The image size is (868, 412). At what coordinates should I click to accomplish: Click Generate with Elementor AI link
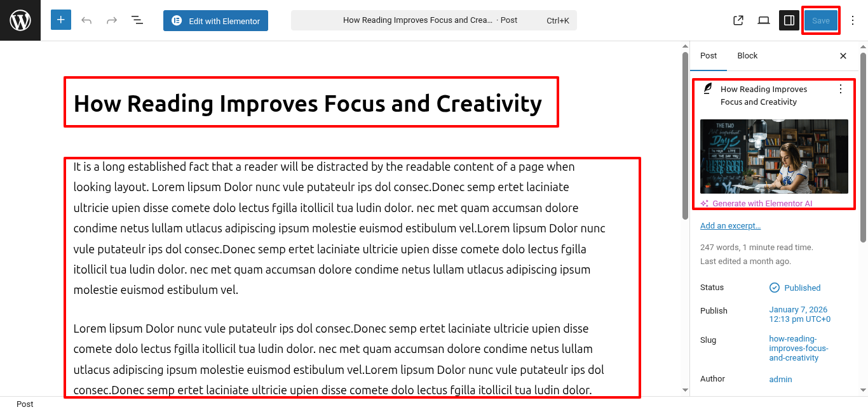(762, 204)
